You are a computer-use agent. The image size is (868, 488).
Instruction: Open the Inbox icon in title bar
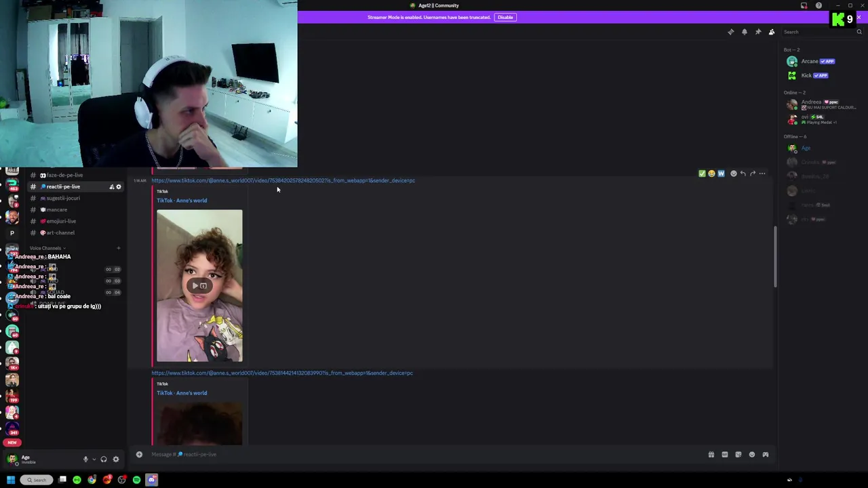click(804, 5)
